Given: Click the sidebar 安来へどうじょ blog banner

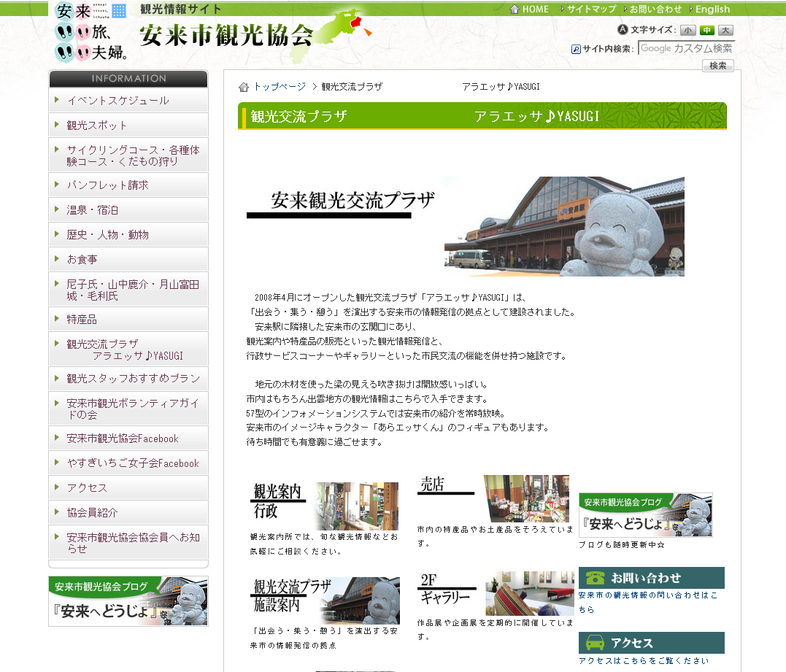Looking at the screenshot, I should pos(128,600).
